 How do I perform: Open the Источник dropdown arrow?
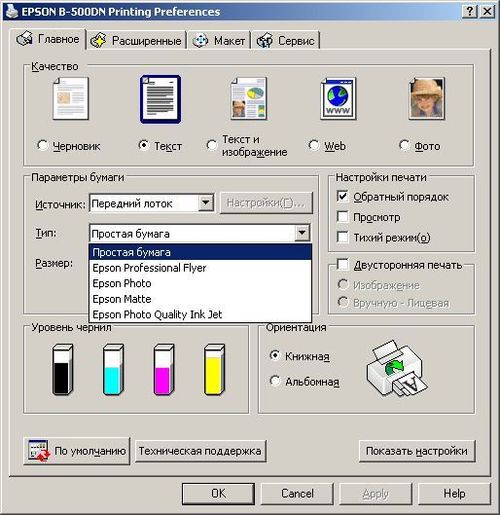click(206, 202)
